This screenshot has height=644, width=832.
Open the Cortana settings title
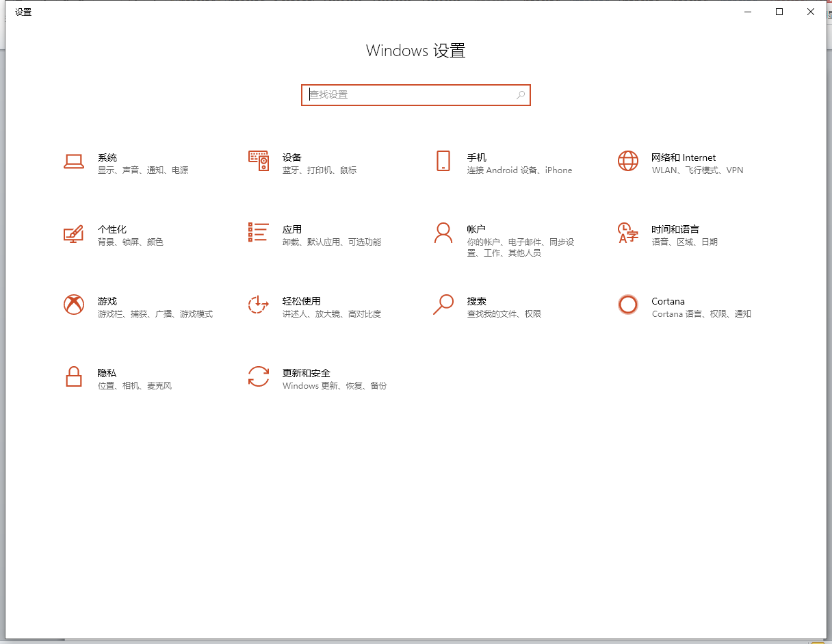point(668,301)
